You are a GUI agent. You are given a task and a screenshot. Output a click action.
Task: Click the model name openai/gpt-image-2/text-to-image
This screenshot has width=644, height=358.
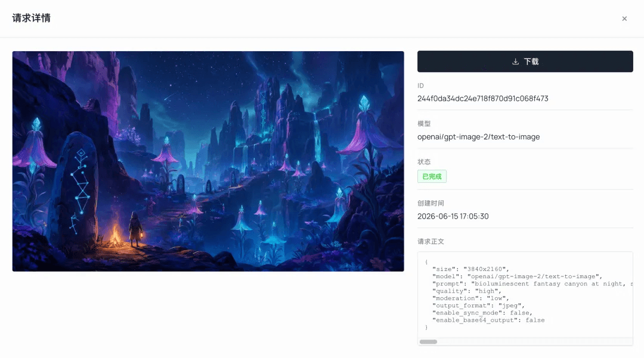click(x=478, y=137)
